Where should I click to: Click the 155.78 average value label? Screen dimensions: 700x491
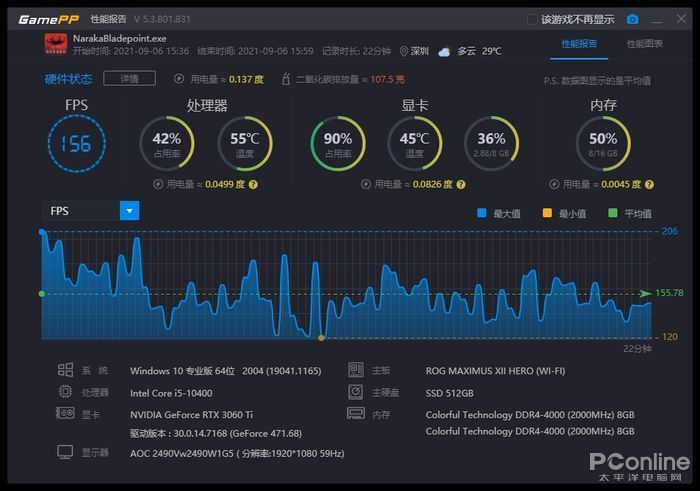point(669,293)
